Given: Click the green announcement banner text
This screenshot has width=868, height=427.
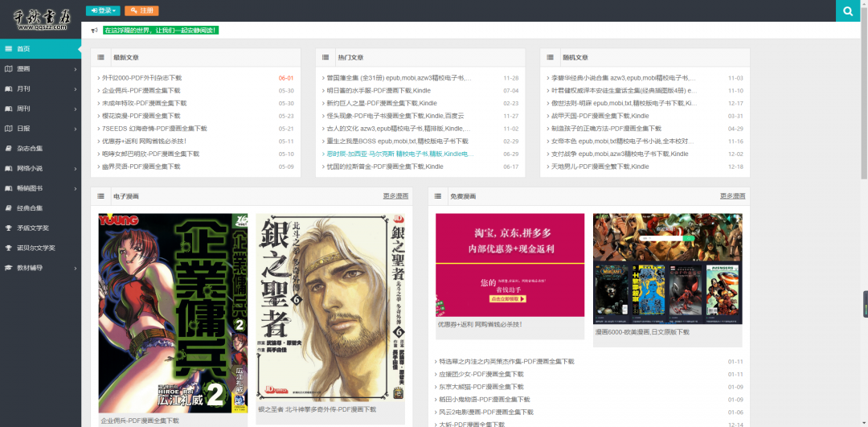Looking at the screenshot, I should coord(161,31).
